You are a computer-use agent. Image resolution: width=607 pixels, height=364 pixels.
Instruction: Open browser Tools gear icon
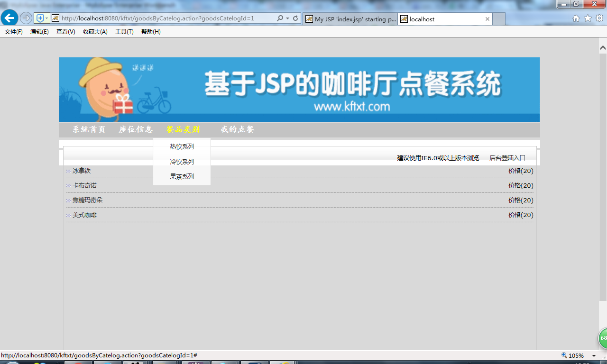(x=599, y=18)
